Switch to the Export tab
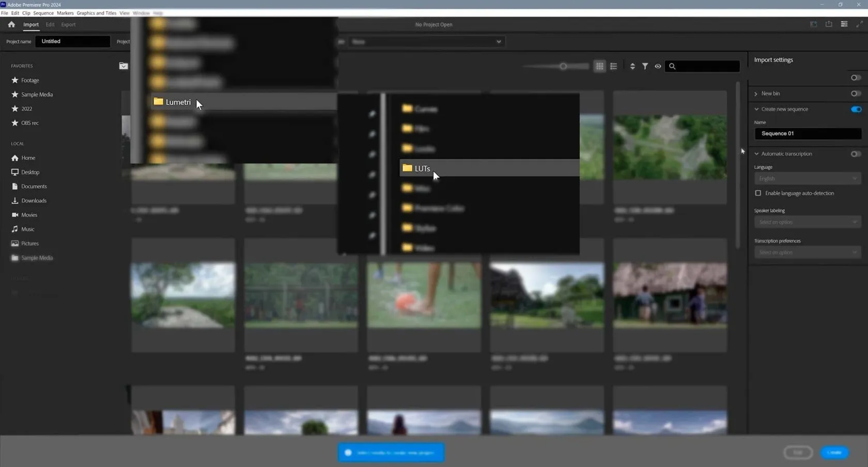868x467 pixels. pyautogui.click(x=68, y=24)
